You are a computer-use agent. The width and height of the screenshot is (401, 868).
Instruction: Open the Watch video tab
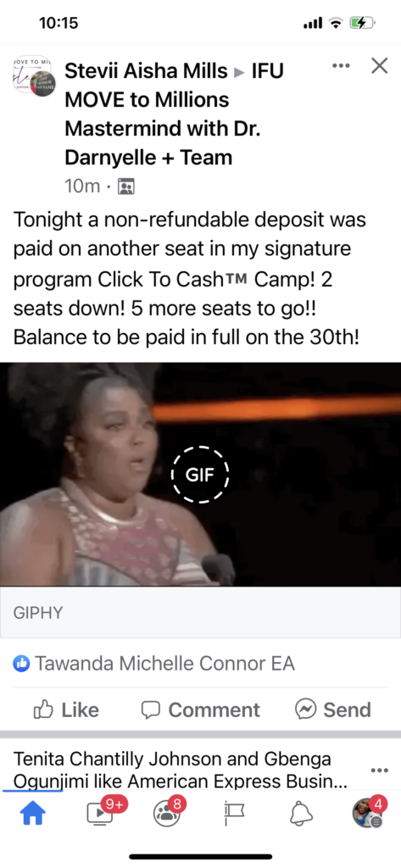(x=100, y=813)
